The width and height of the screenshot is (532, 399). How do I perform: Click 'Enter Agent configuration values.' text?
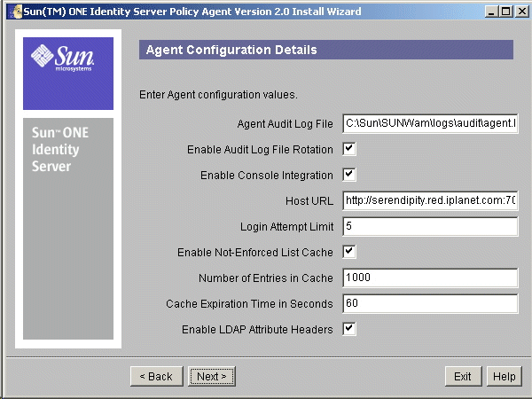tap(218, 95)
